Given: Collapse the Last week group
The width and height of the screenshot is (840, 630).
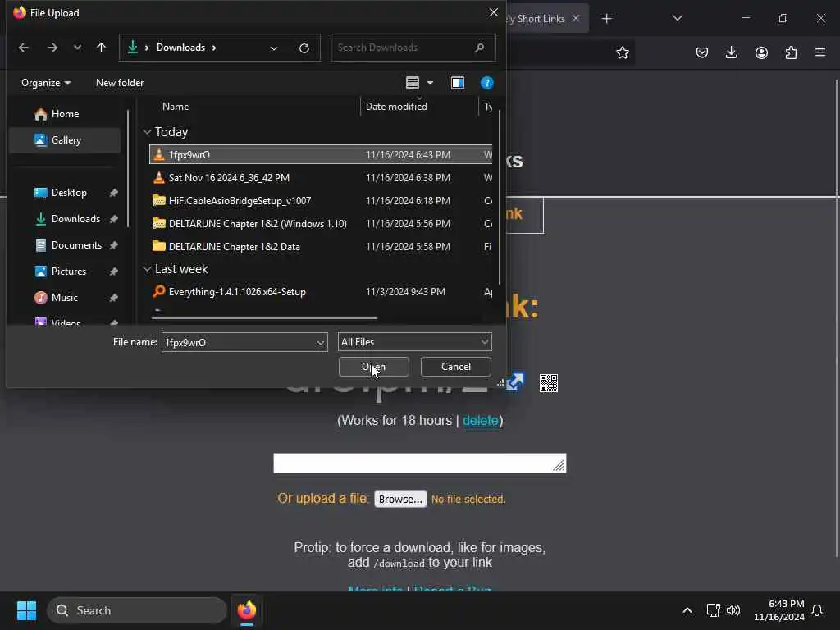Looking at the screenshot, I should click(x=147, y=269).
